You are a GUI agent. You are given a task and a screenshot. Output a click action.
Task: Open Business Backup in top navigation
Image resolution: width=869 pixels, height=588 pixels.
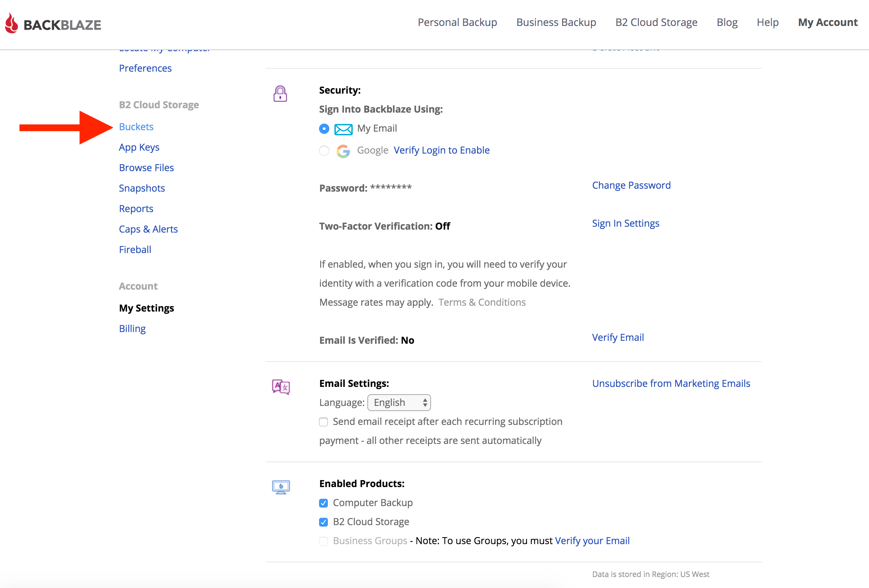(x=556, y=22)
